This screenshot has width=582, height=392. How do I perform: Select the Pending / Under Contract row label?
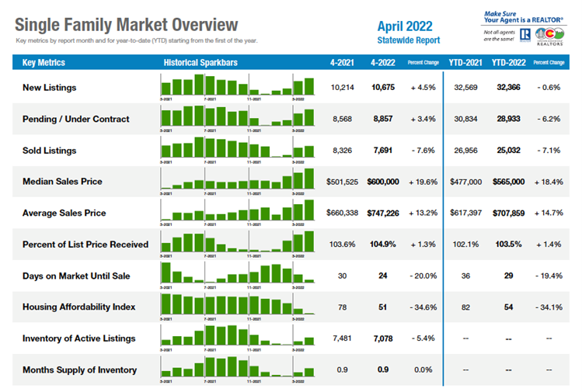click(76, 119)
